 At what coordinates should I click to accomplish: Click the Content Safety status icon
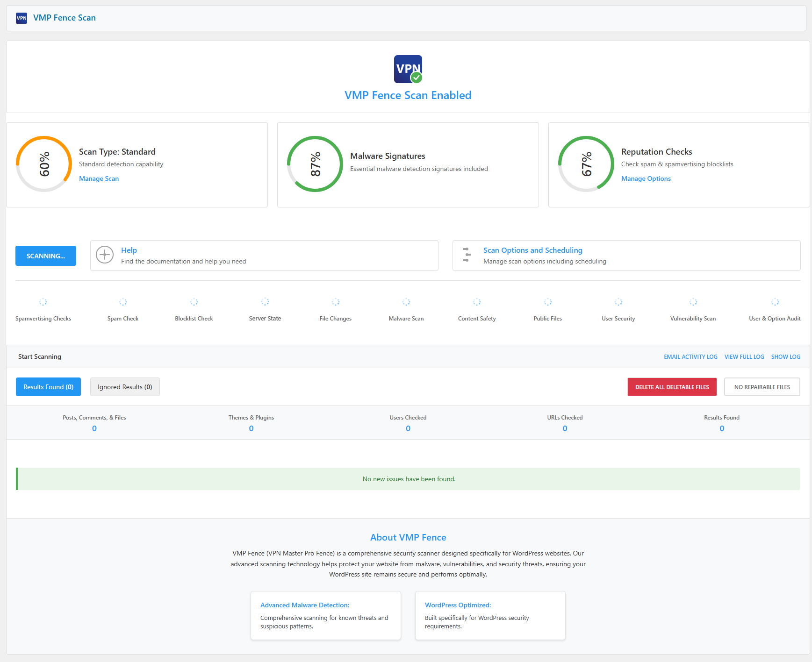click(x=476, y=302)
